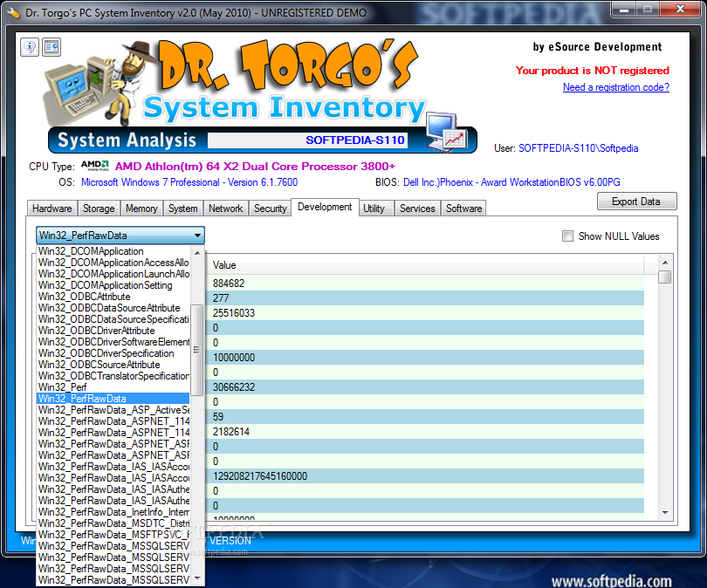Click the computer name field SOFTPEDIA-S110

307,140
